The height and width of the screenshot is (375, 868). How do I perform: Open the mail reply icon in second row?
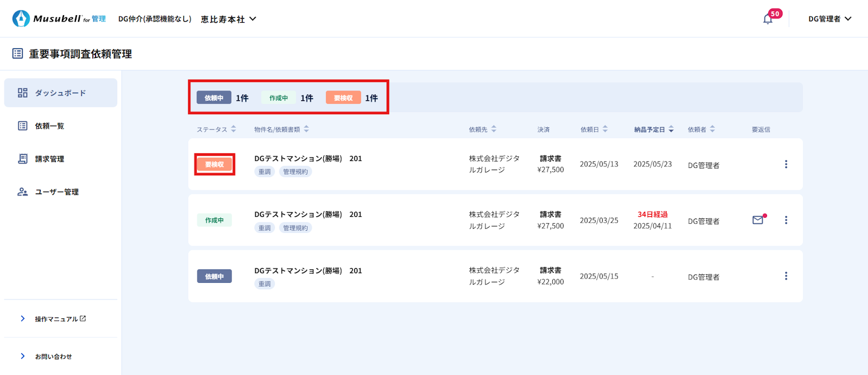click(758, 220)
